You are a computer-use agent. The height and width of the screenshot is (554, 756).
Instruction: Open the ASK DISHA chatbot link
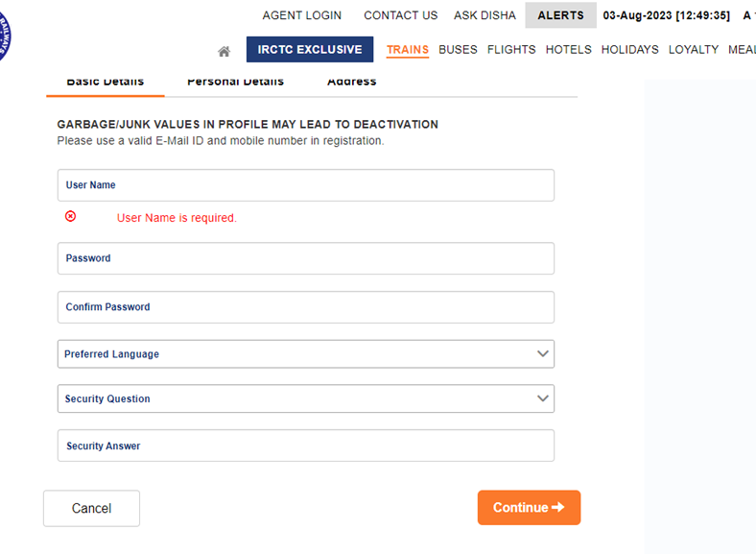[484, 15]
